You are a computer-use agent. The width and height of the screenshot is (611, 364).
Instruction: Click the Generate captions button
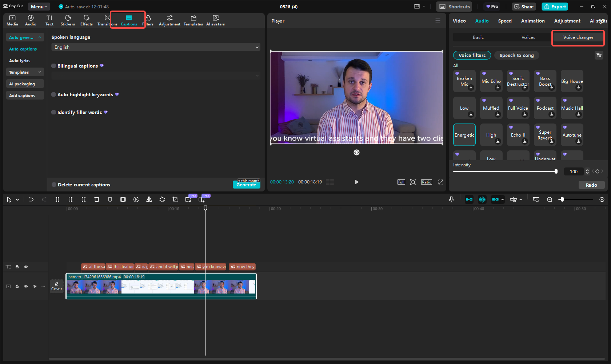246,185
